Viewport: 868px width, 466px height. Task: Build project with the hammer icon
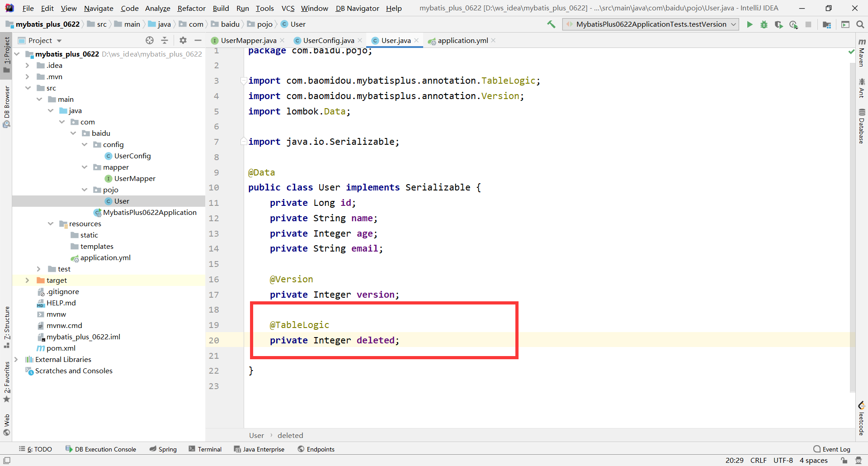(x=551, y=24)
